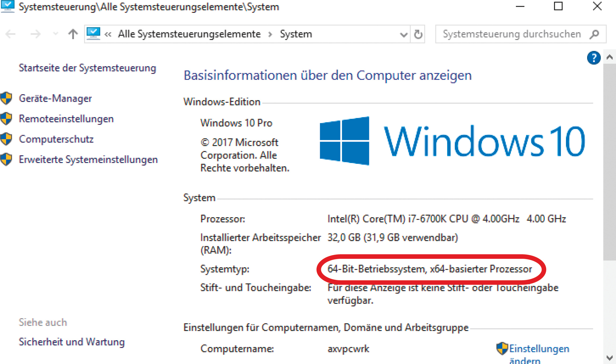Click the shield icon beside Geräte-Manager

click(x=6, y=98)
